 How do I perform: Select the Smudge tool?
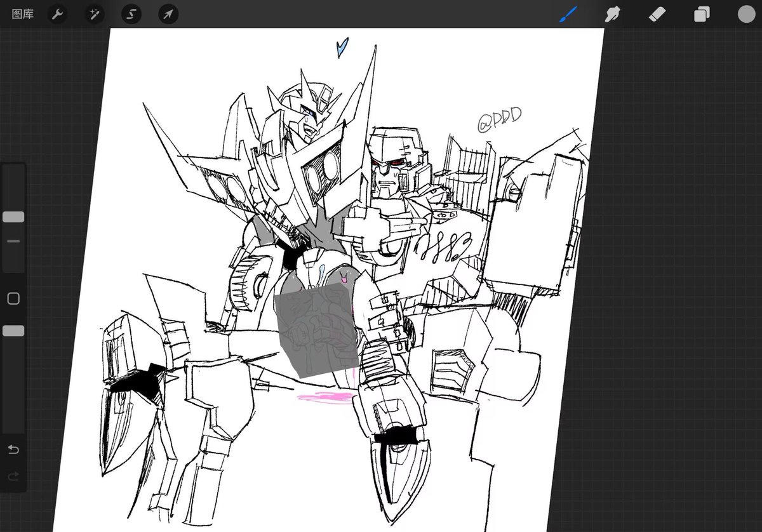point(613,14)
